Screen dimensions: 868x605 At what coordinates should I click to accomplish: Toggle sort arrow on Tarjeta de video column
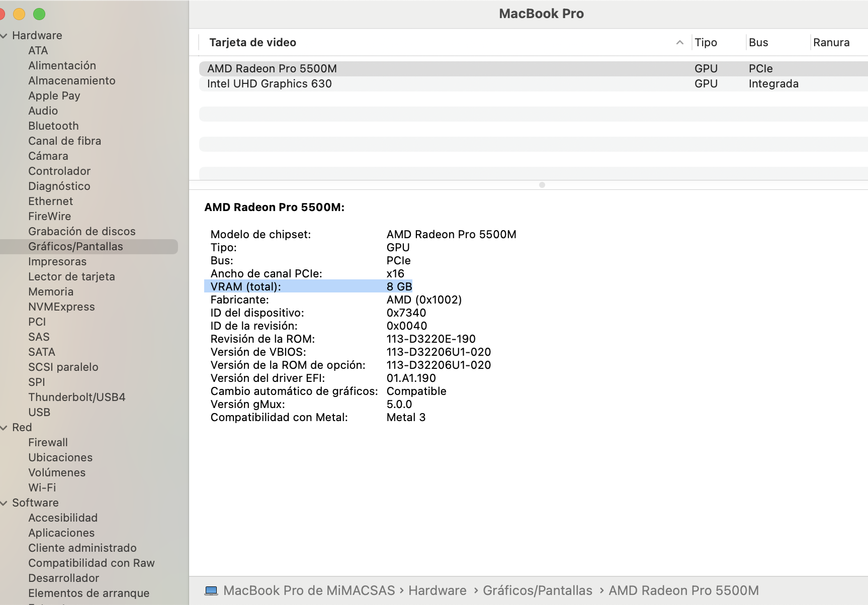pyautogui.click(x=680, y=43)
